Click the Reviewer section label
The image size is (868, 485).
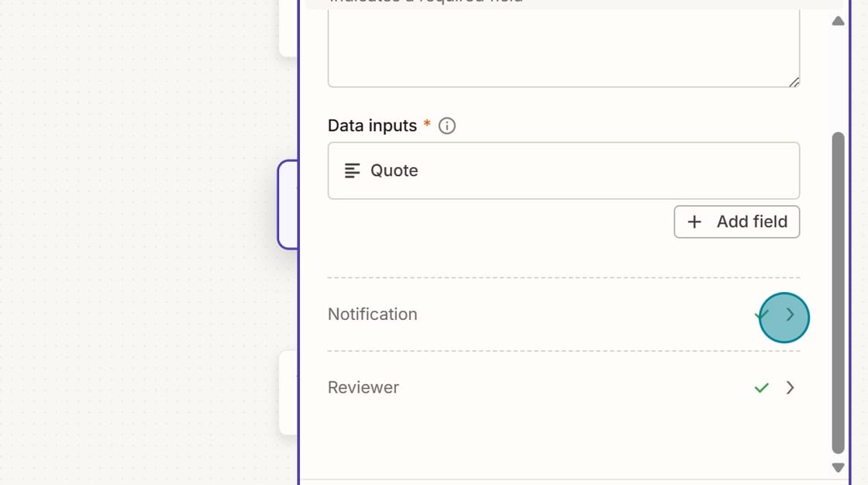tap(363, 387)
